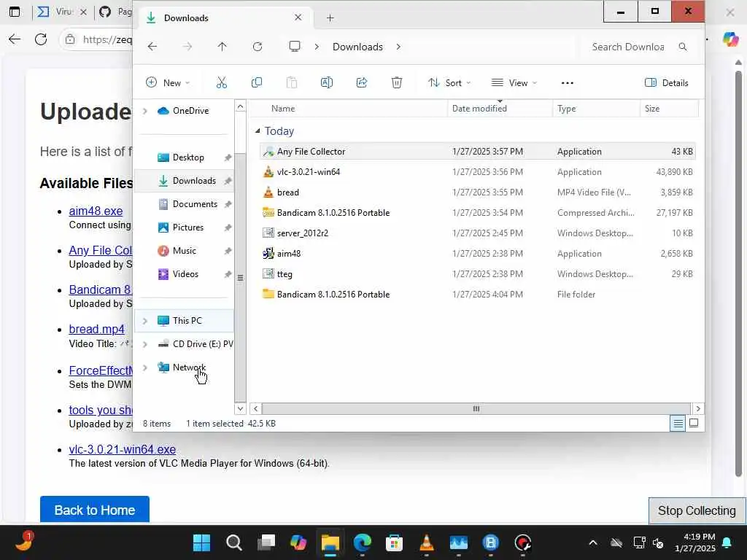The height and width of the screenshot is (560, 747).
Task: Select Desktop in the navigation pane
Action: pyautogui.click(x=188, y=157)
